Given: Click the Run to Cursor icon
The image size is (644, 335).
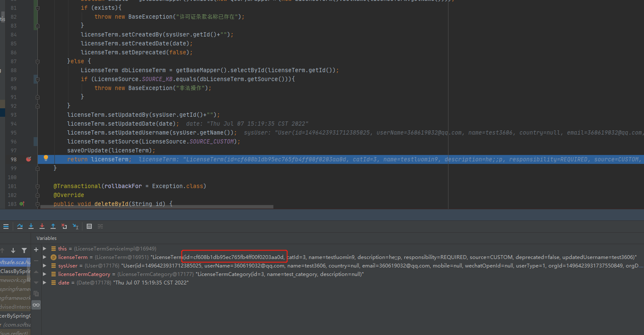Looking at the screenshot, I should click(x=75, y=226).
